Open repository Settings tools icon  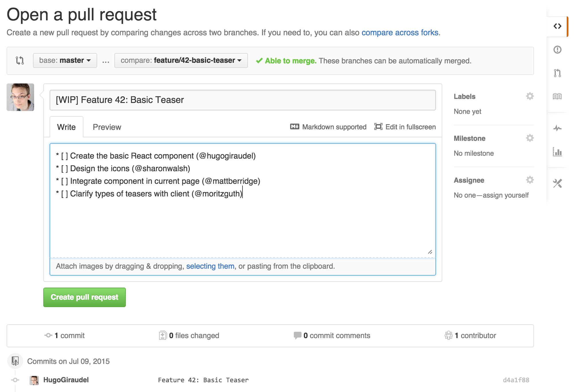(x=557, y=183)
